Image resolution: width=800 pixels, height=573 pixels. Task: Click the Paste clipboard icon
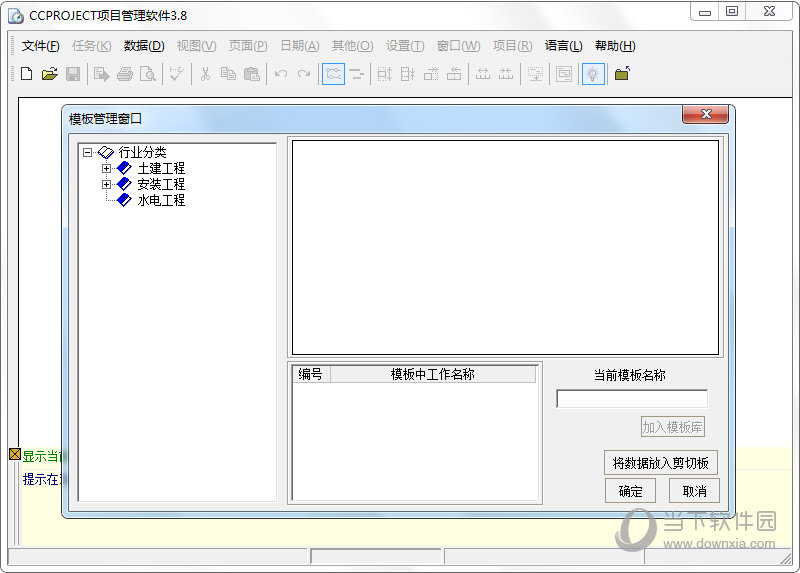tap(252, 74)
